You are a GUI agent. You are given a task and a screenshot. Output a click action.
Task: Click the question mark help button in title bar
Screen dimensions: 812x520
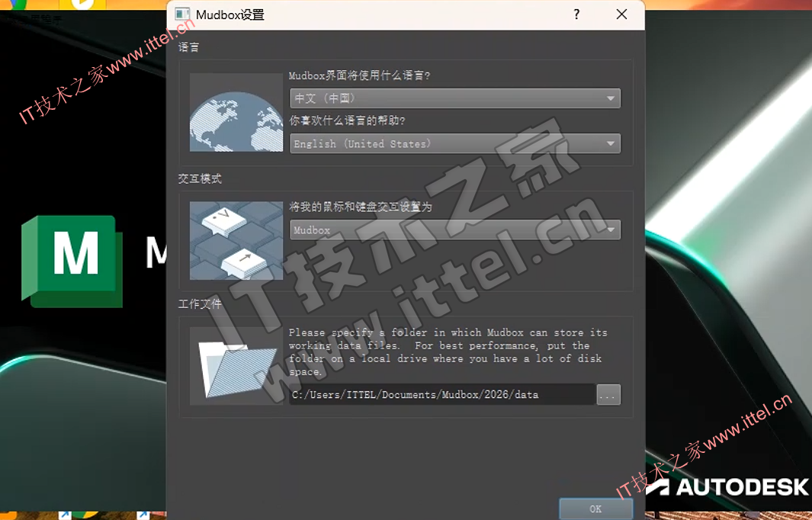tap(576, 14)
